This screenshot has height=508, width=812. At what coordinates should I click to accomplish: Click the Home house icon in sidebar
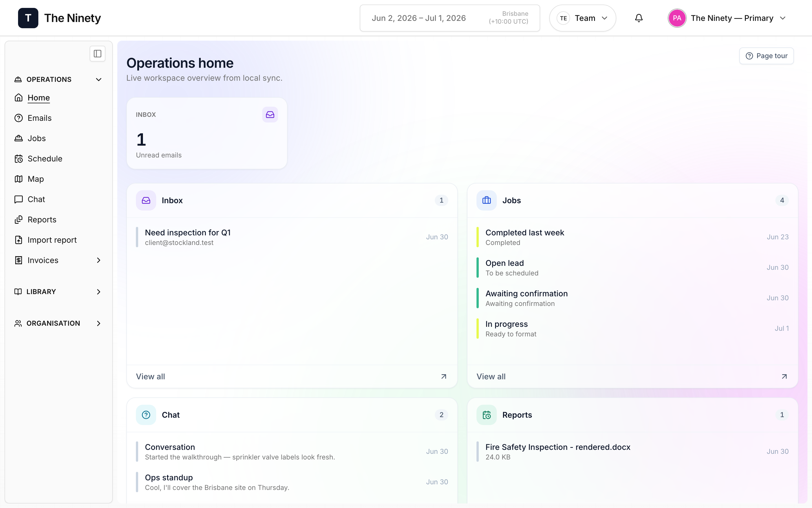point(18,98)
